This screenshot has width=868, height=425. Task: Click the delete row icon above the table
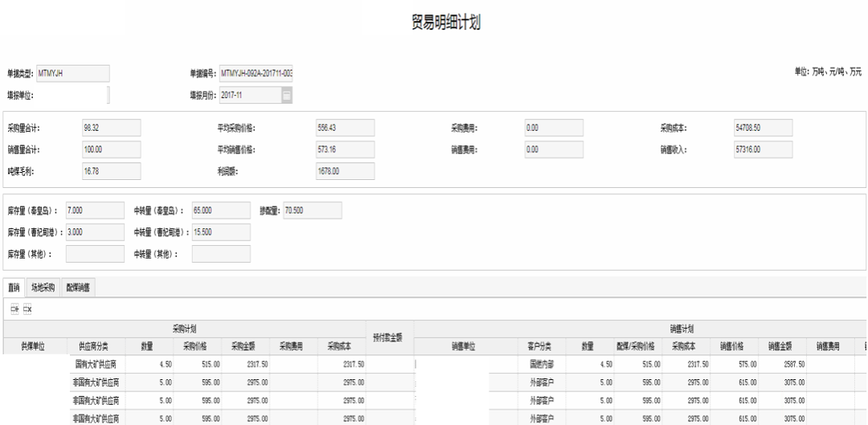point(27,310)
